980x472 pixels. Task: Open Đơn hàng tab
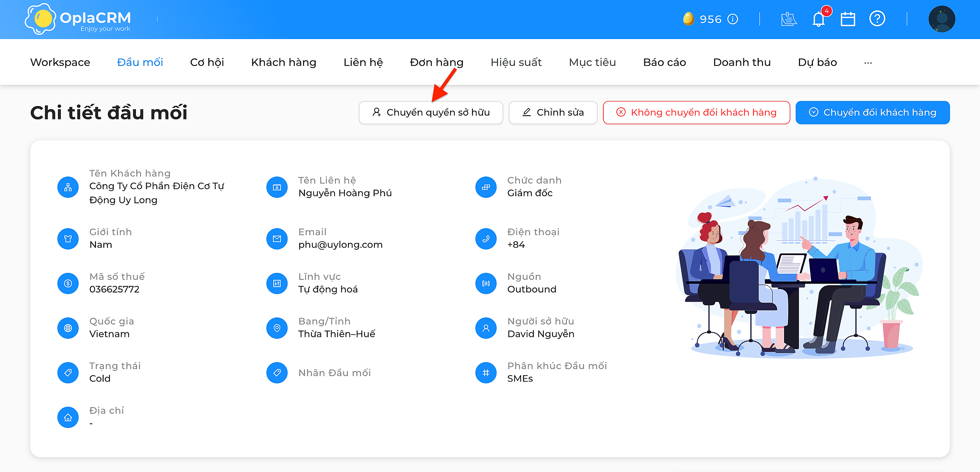coord(436,62)
